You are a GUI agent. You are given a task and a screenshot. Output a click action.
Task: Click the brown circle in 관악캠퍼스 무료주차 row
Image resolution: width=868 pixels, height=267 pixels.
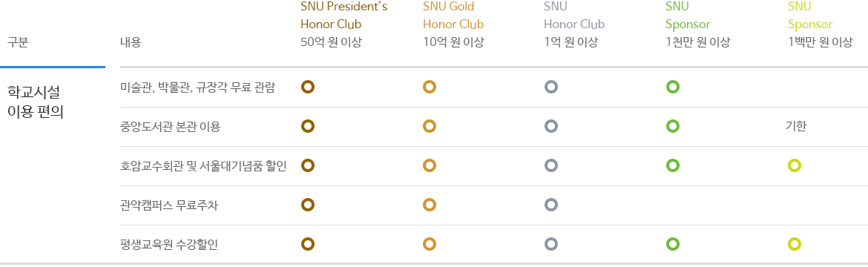click(308, 205)
